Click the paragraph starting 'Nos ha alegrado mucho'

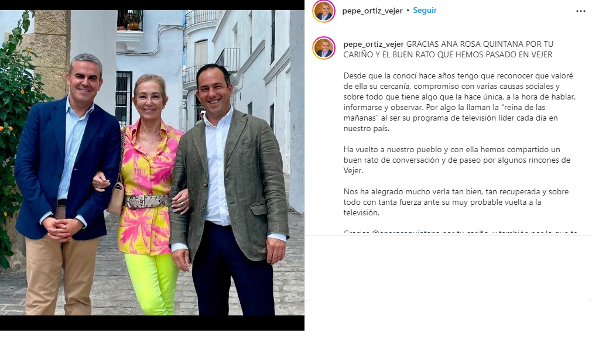point(456,202)
